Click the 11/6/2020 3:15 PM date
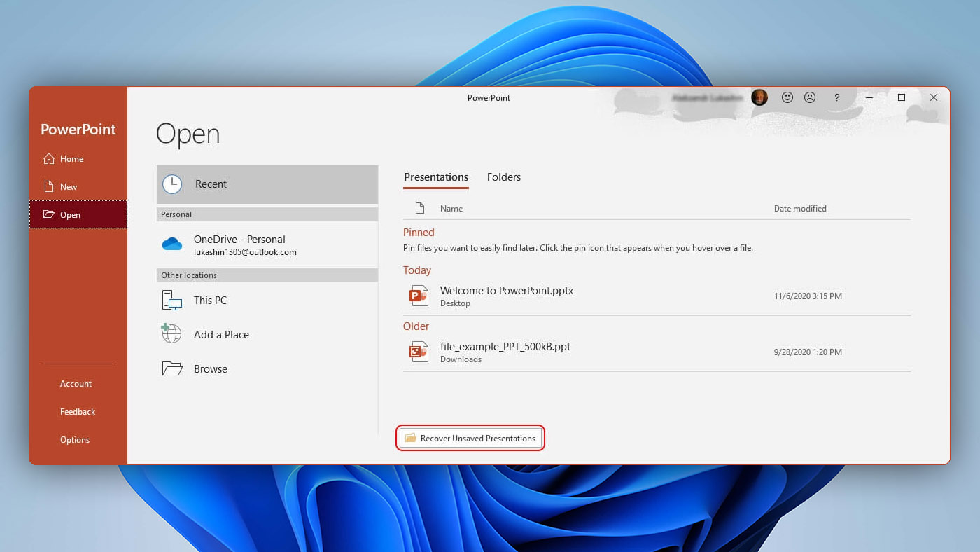 [808, 296]
